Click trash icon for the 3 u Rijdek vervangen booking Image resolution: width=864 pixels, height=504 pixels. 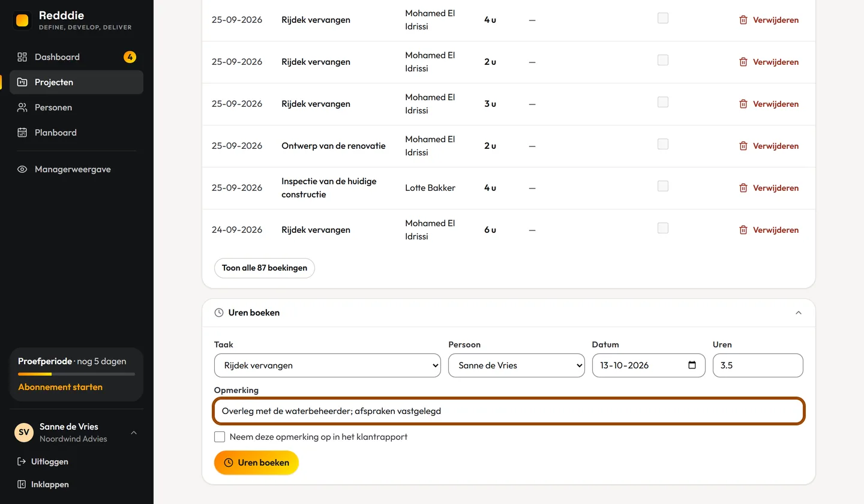pos(743,104)
